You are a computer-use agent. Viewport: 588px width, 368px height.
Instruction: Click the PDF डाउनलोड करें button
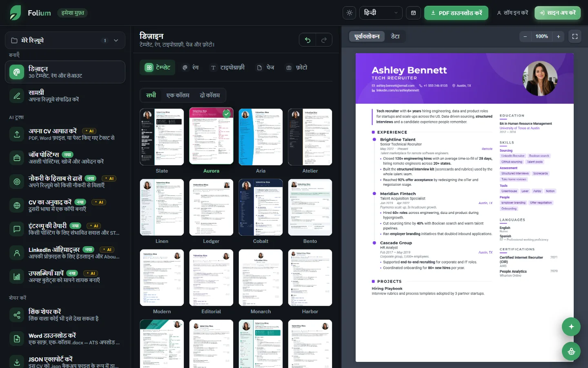457,13
